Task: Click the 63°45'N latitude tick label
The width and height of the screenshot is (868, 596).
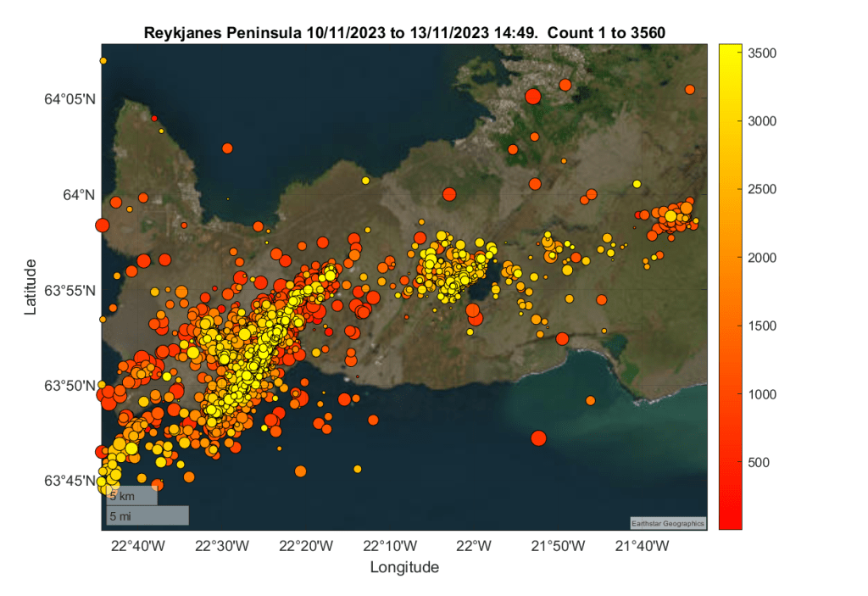Action: (70, 481)
